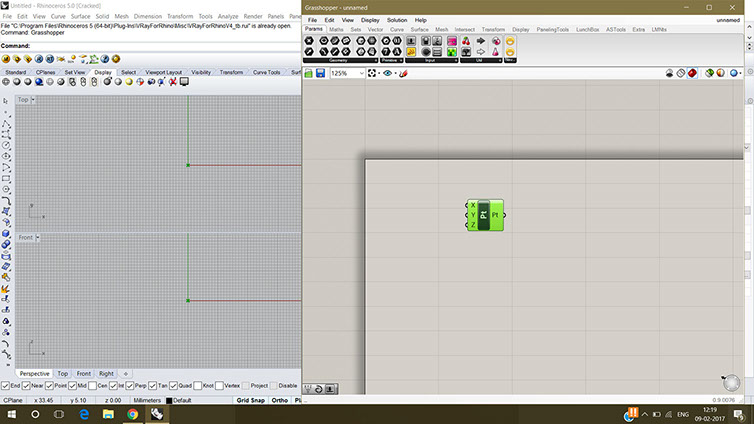Expand the Util group panel in Params
754x424 pixels.
481,61
